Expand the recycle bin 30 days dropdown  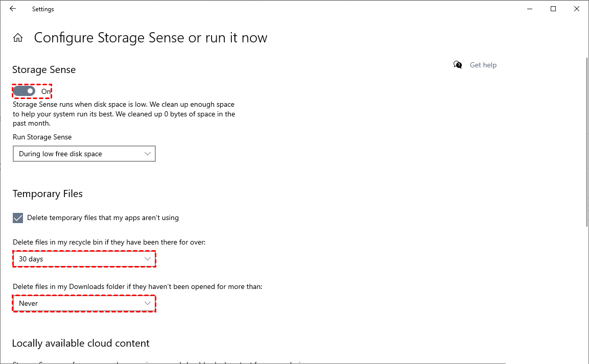pyautogui.click(x=84, y=259)
